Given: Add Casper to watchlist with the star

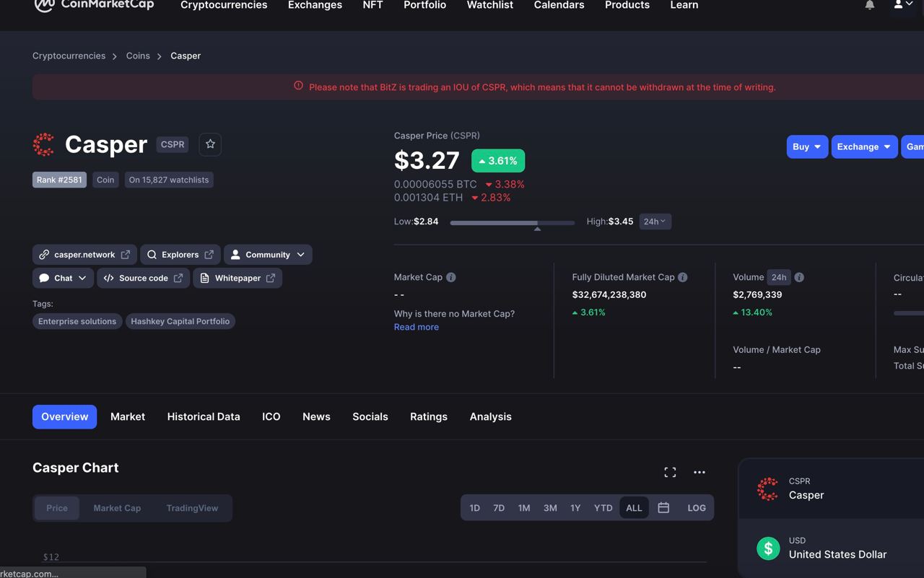Looking at the screenshot, I should pyautogui.click(x=210, y=144).
